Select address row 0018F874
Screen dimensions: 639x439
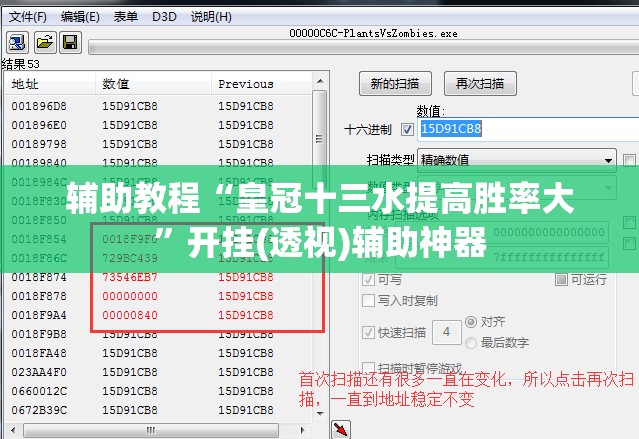click(158, 277)
